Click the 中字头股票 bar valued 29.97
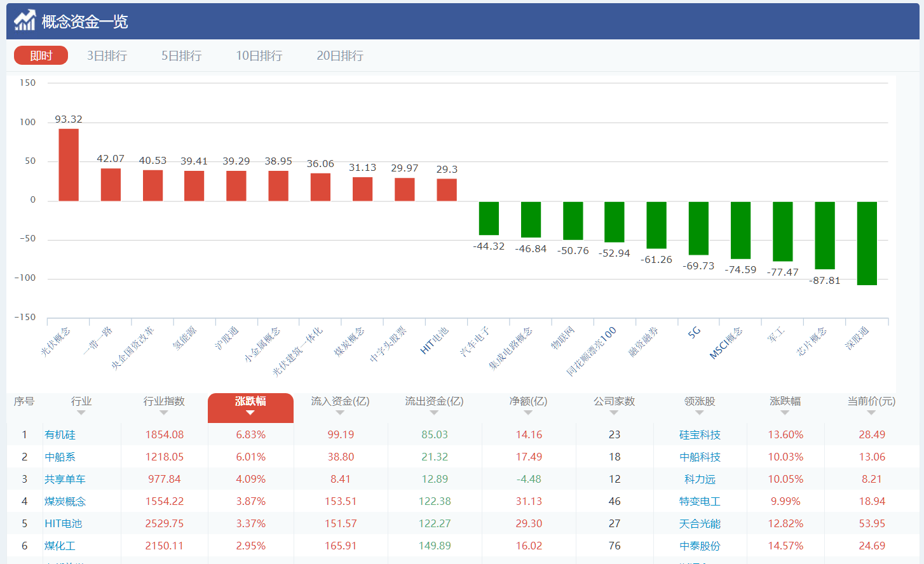This screenshot has width=924, height=564. (x=404, y=190)
